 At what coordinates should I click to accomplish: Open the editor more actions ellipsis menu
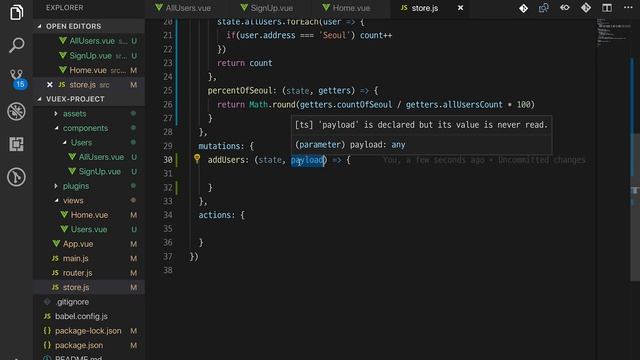point(628,8)
